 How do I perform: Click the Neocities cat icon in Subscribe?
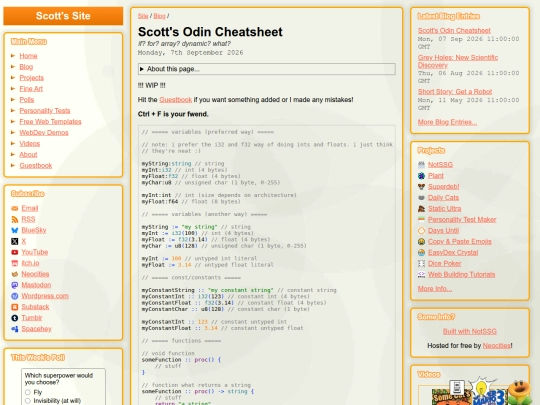(x=14, y=274)
